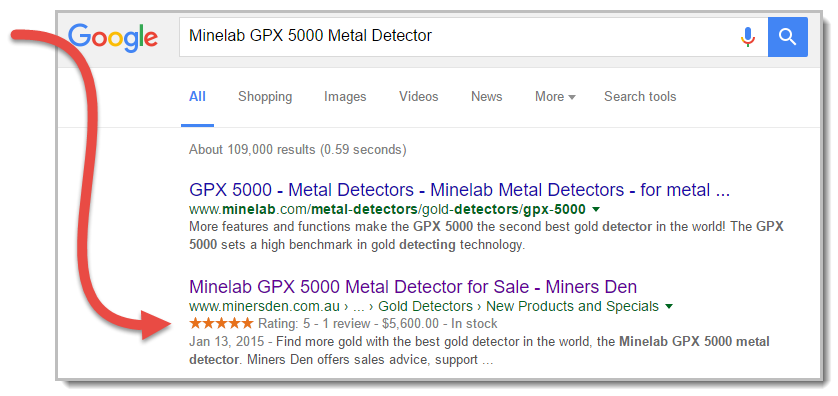Click the five-star rating icons
838x396 pixels.
pyautogui.click(x=221, y=323)
